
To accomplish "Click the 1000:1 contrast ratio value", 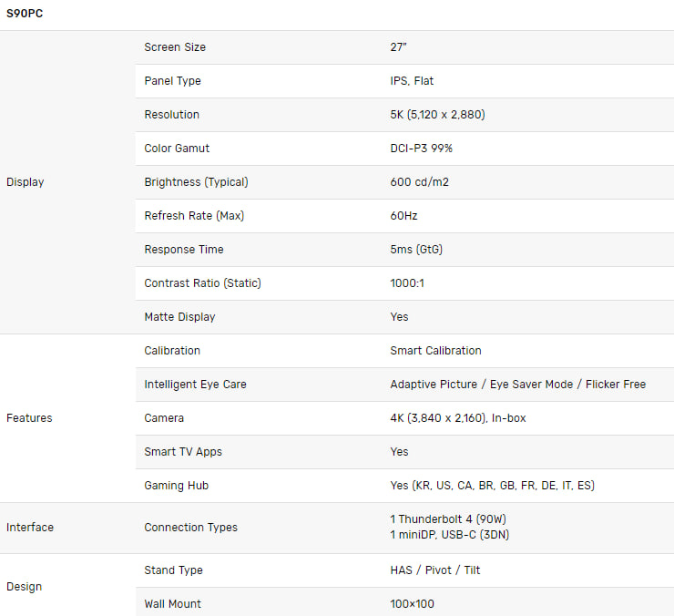I will coord(407,283).
